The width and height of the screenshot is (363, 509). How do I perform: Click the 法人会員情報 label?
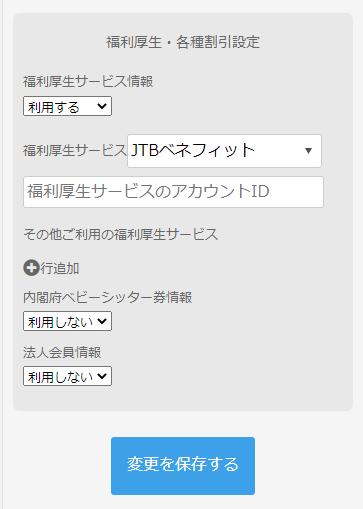coord(62,352)
